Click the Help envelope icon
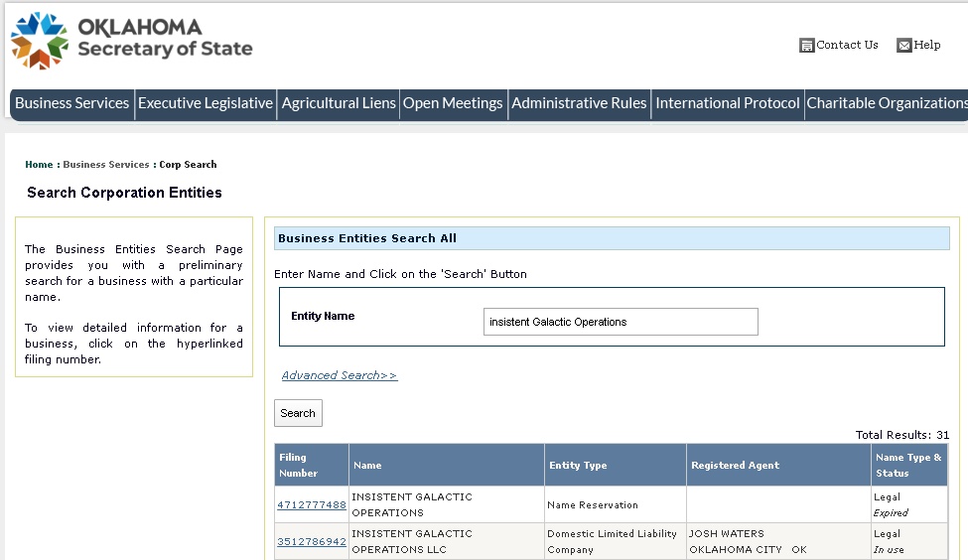Viewport: 968px width, 560px height. pos(903,45)
